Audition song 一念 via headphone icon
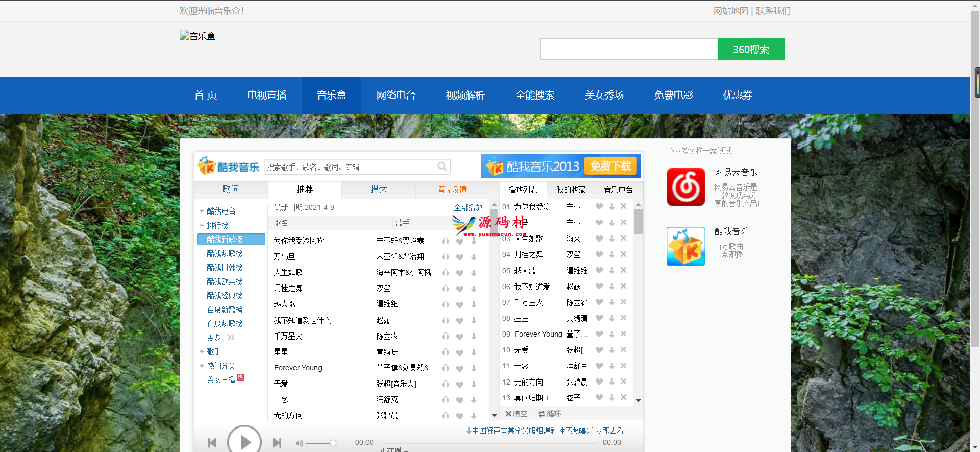The height and width of the screenshot is (452, 980). coord(446,400)
